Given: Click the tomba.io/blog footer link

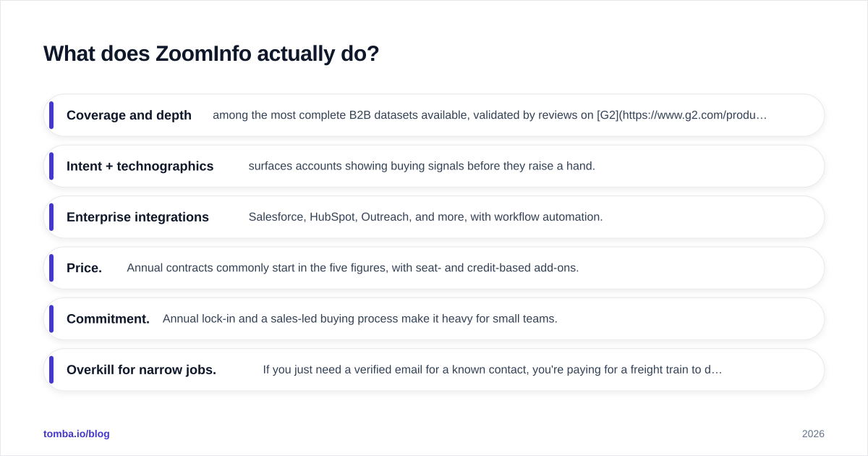Looking at the screenshot, I should click(77, 434).
